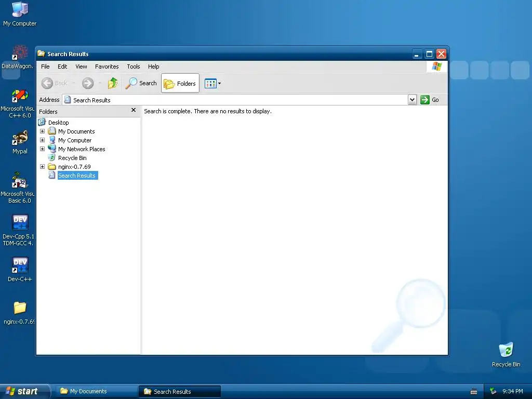The width and height of the screenshot is (532, 399).
Task: Click the keyboard icon in taskbar
Action: click(x=474, y=392)
